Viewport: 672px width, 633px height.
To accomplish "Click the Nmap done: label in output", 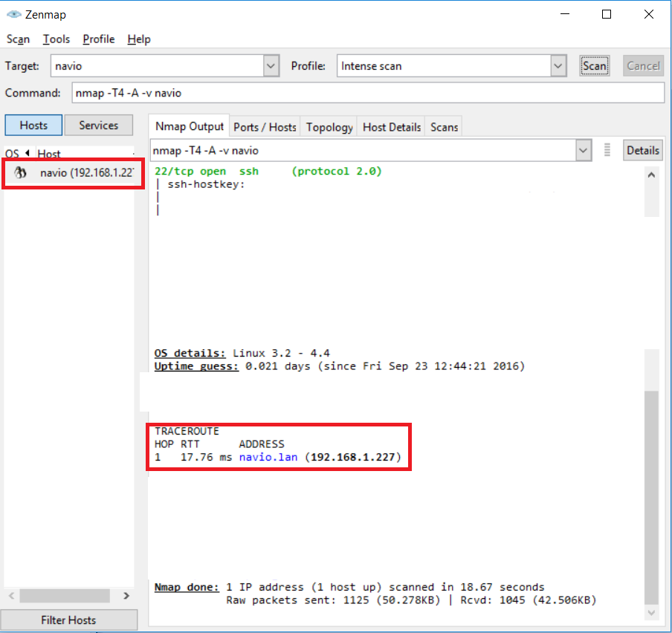I will click(187, 587).
